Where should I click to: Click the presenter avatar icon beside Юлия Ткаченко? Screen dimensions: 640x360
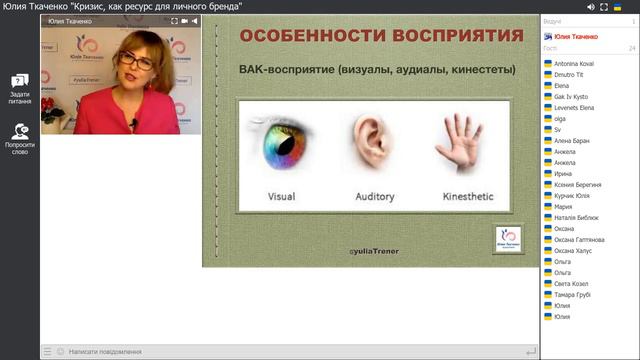tap(548, 37)
